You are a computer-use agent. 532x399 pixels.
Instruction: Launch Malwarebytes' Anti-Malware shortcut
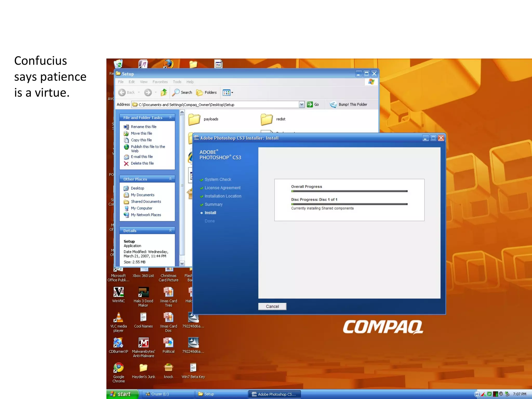point(143,347)
